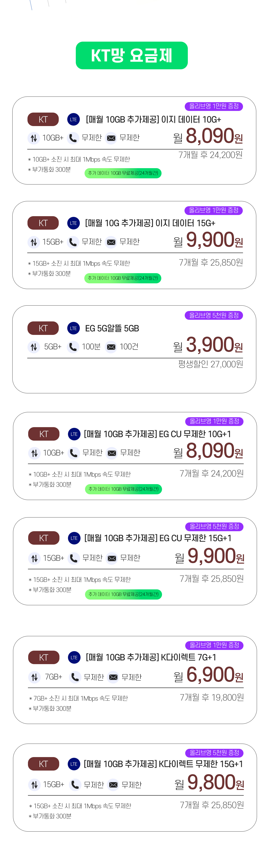270x868 pixels.
Task: Click KT badge on K다이렉트 무제한 15G+1 card
Action: 44,764
